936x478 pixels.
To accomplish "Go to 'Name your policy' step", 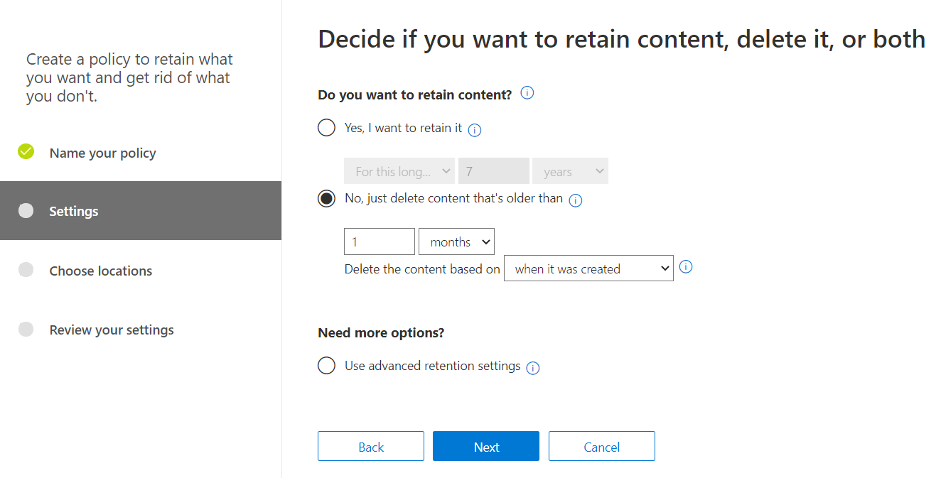I will coord(103,153).
